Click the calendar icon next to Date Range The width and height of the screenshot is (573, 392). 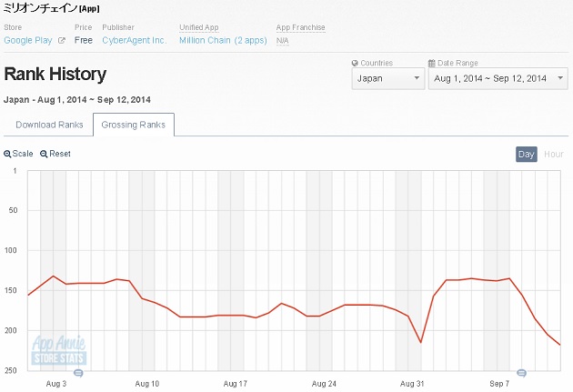(432, 63)
